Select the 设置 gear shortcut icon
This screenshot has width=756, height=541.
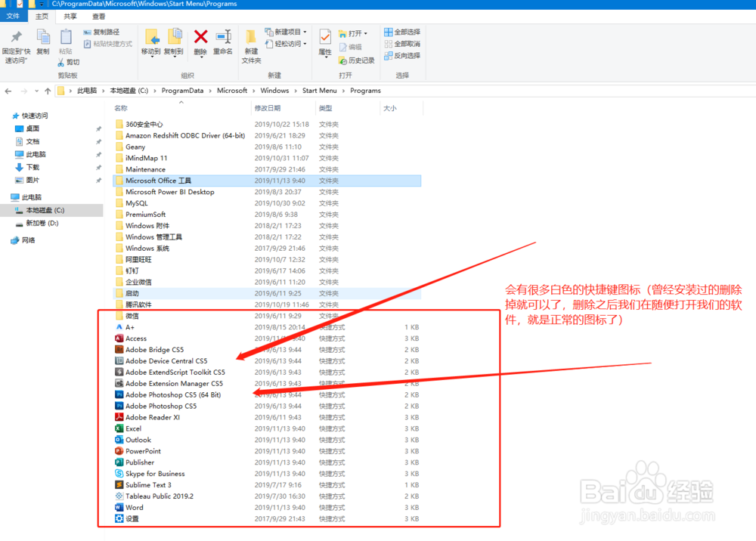point(119,518)
